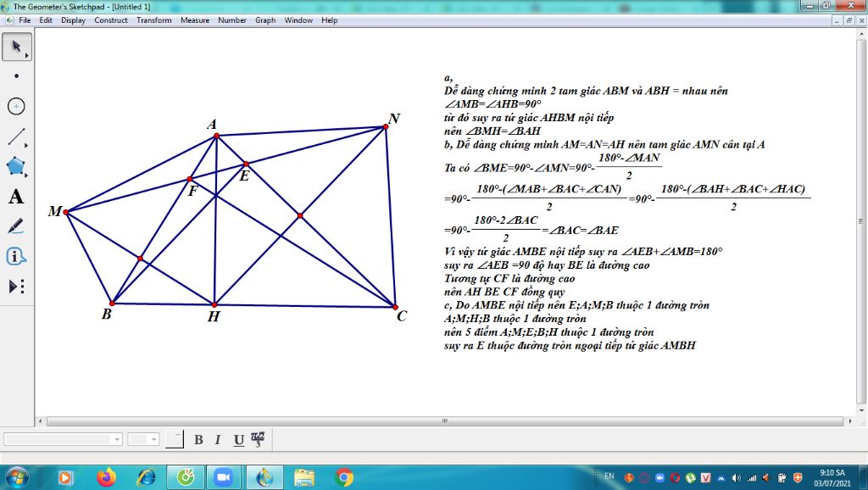Click the red point M on the sketch
Screen dimensions: 868x490
pyautogui.click(x=66, y=212)
